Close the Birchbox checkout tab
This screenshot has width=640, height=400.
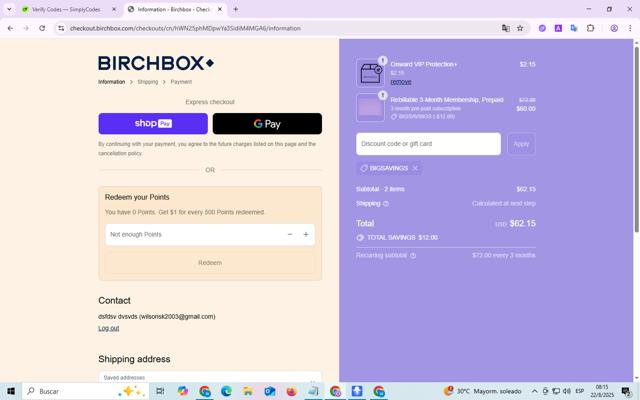[x=220, y=9]
